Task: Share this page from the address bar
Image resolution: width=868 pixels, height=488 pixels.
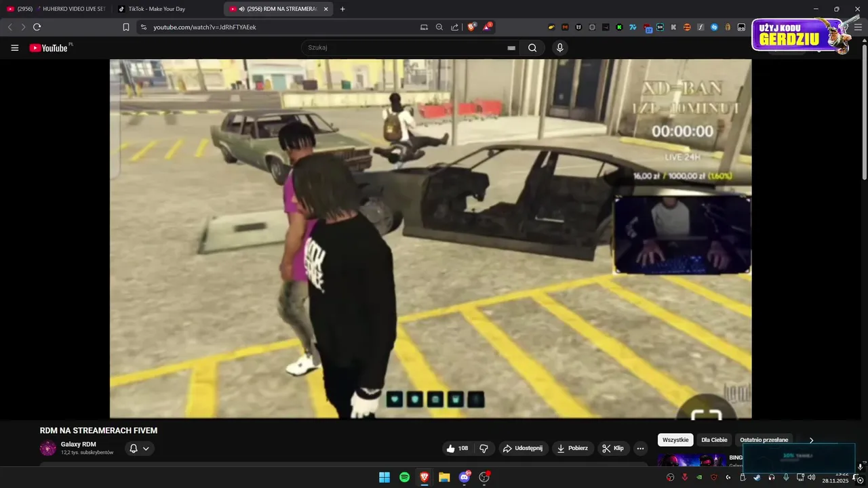Action: pos(454,27)
